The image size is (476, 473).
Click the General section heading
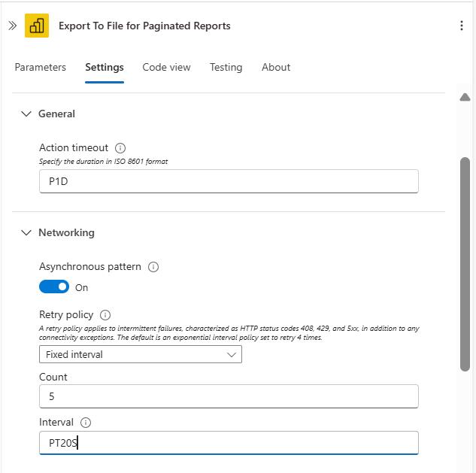tap(56, 114)
